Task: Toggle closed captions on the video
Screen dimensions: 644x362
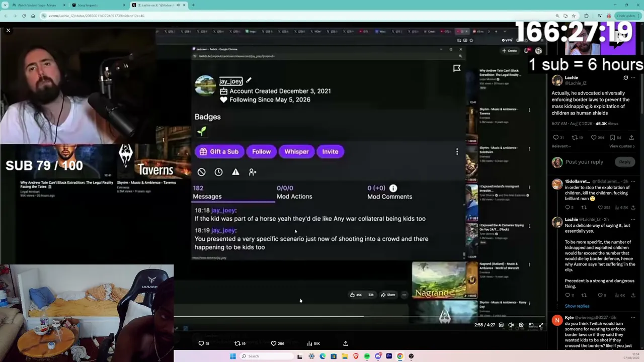Action: 501,325
